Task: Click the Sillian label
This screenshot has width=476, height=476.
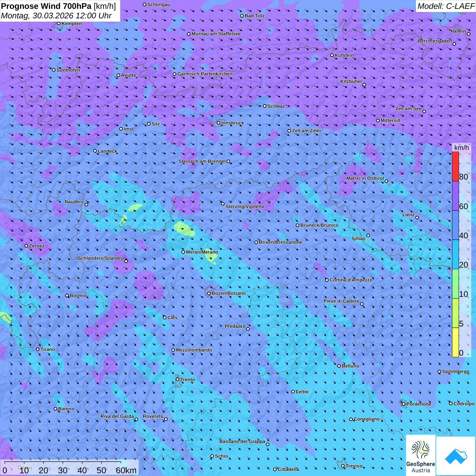Action: pyautogui.click(x=358, y=238)
